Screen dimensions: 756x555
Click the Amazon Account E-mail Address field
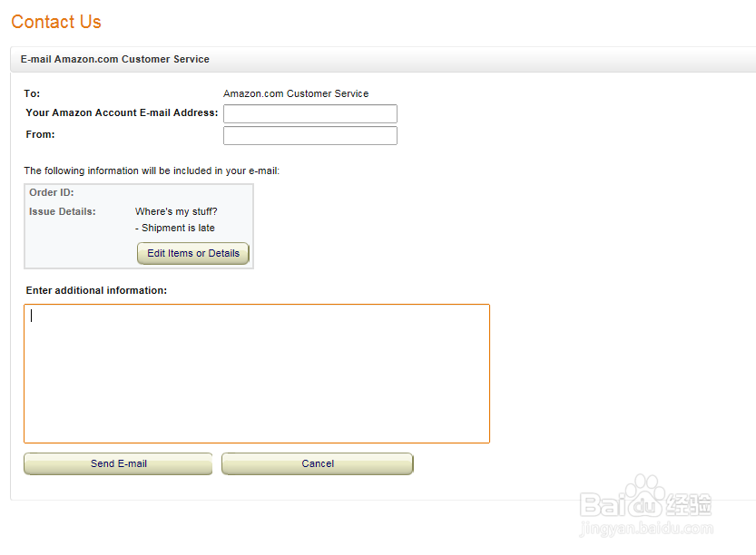309,113
